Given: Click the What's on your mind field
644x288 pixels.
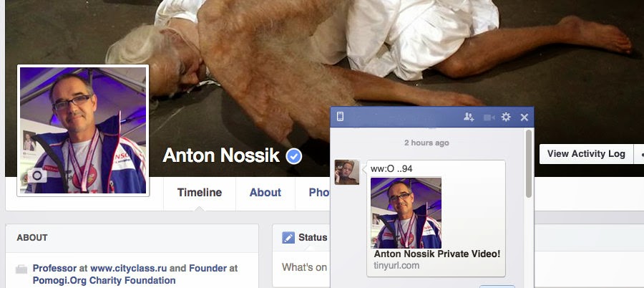Looking at the screenshot, I should [x=304, y=267].
